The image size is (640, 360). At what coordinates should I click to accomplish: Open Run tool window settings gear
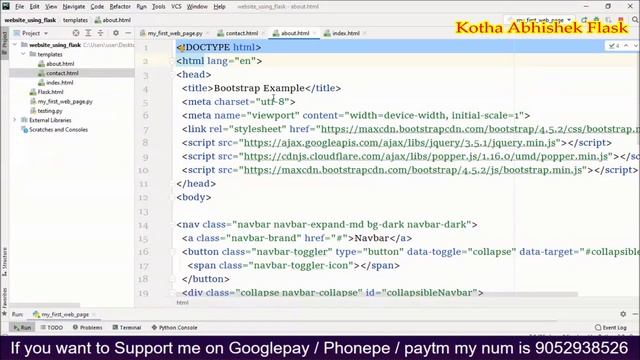(x=623, y=314)
